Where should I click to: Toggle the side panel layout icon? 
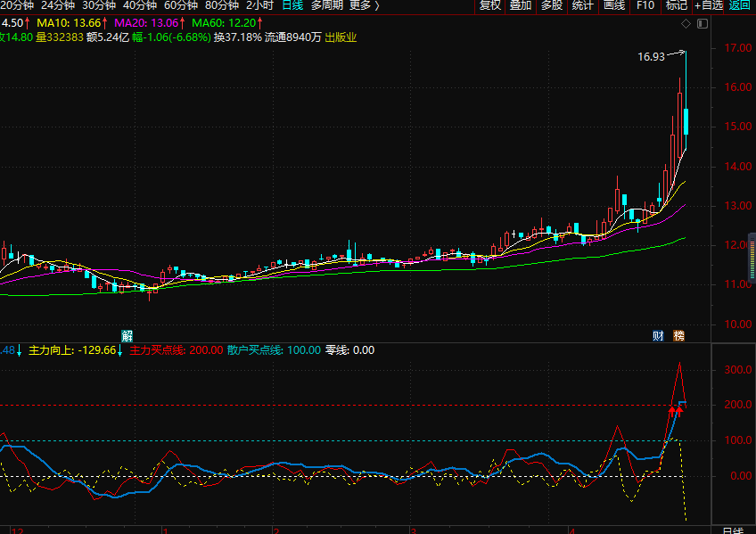[702, 22]
